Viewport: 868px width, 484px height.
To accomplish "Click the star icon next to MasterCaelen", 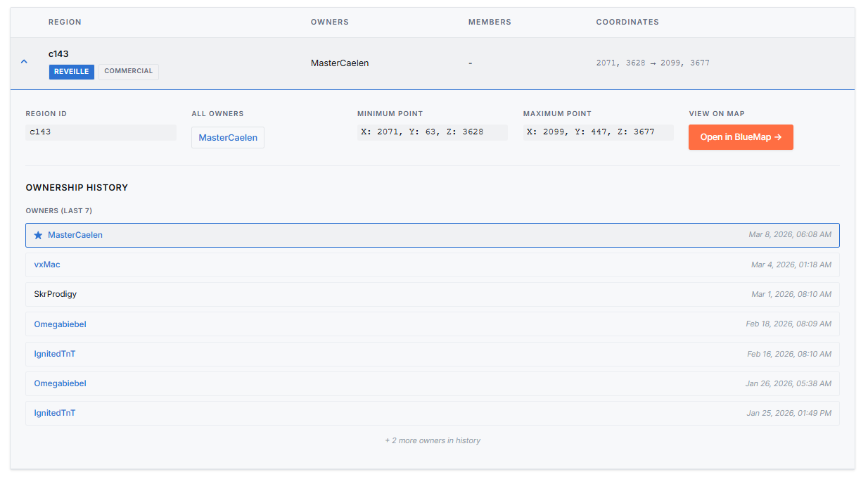I will (38, 235).
